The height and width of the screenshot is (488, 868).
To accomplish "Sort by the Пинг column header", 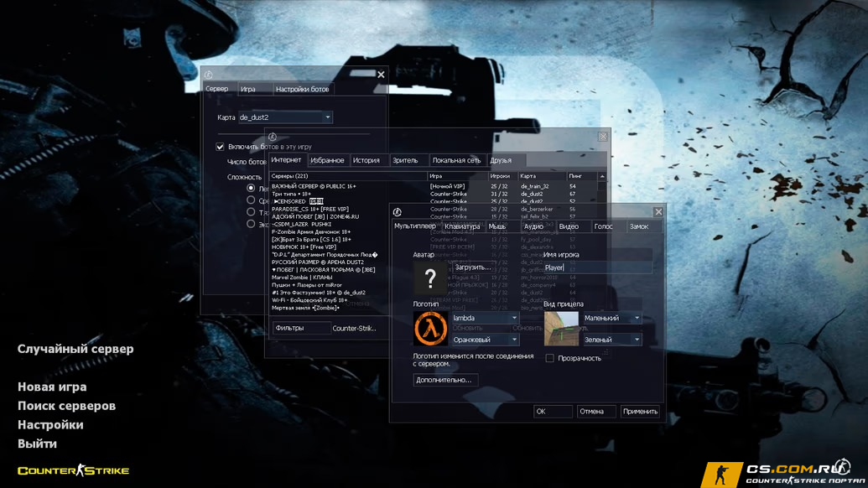I will pyautogui.click(x=581, y=176).
